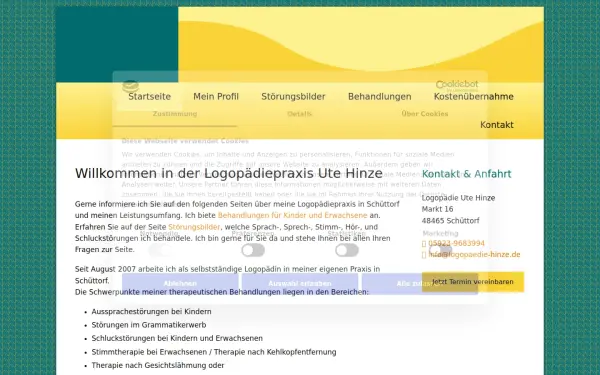Reject cookies with the Ablehnen button
Image resolution: width=600 pixels, height=375 pixels.
click(x=180, y=284)
